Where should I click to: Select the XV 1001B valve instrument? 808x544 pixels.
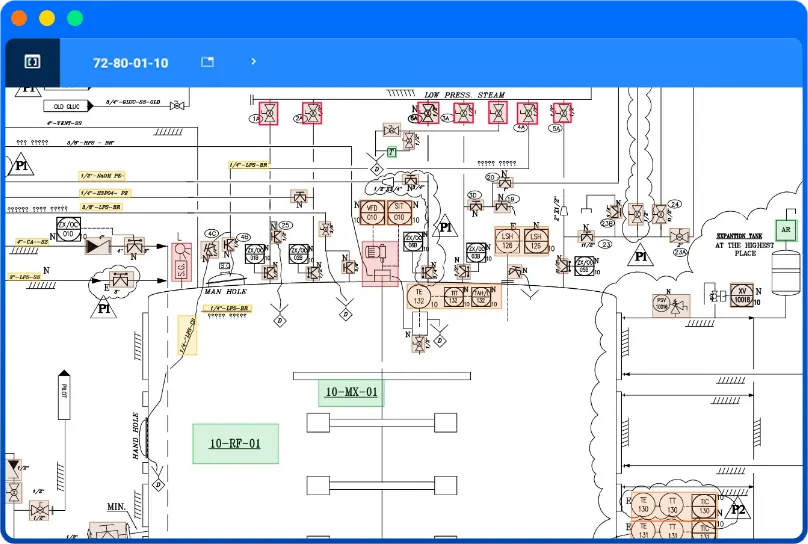coord(742,295)
